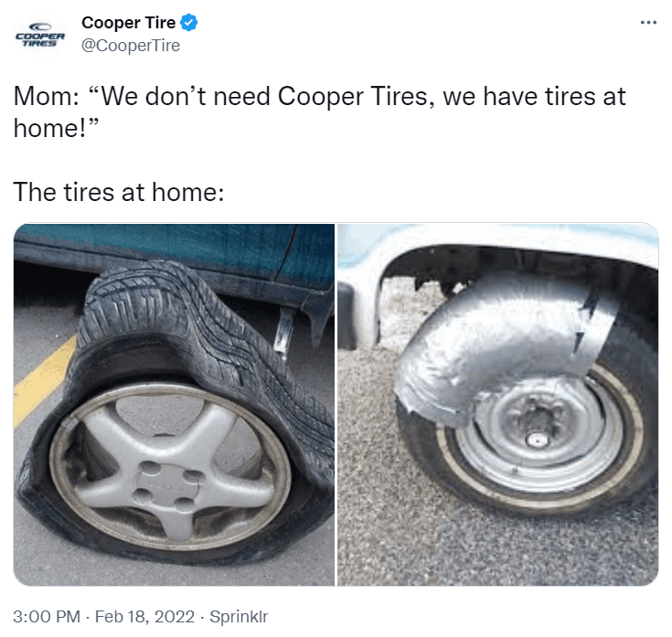Open the crushed alloy wheel tire photo
Image resolution: width=672 pixels, height=637 pixels.
click(174, 404)
